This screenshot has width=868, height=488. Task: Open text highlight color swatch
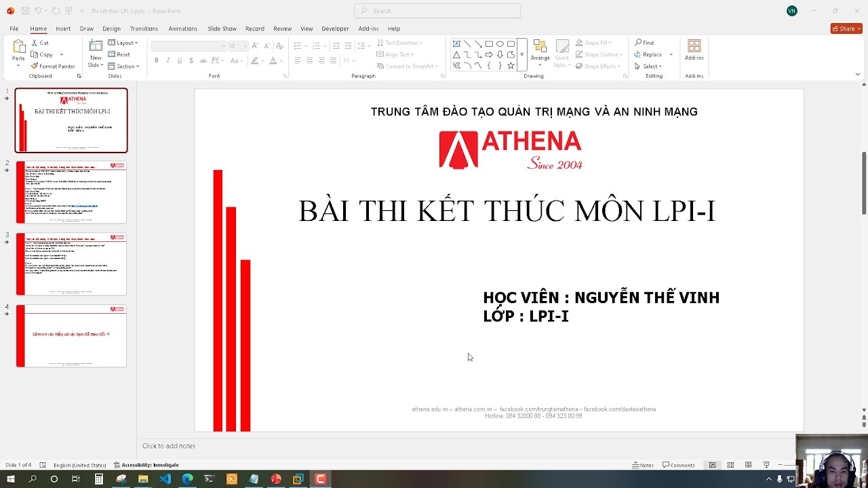[255, 60]
